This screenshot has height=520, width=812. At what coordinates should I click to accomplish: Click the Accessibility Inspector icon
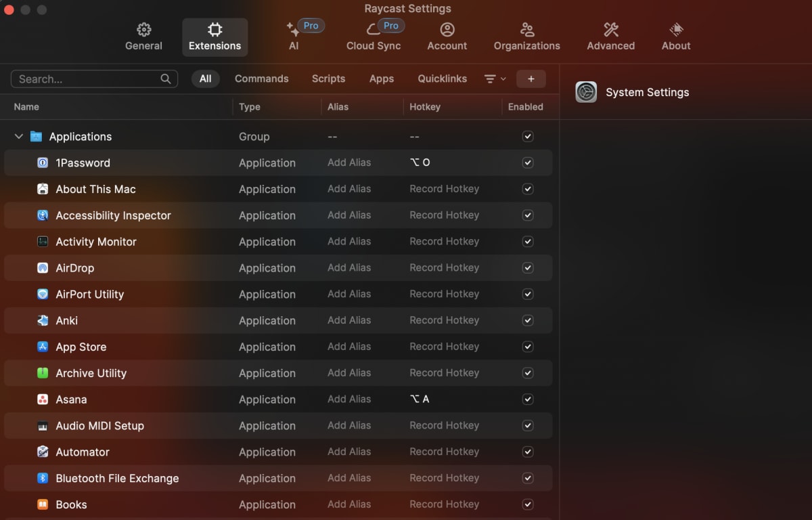click(43, 215)
